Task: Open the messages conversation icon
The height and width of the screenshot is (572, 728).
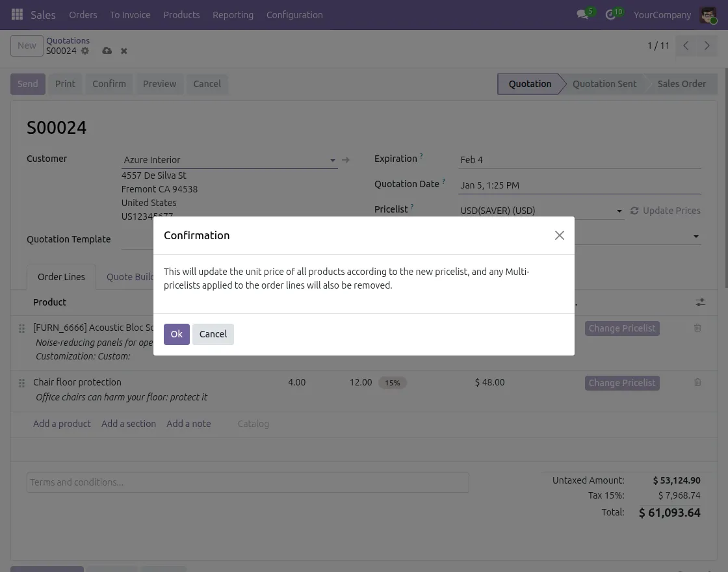Action: click(582, 14)
